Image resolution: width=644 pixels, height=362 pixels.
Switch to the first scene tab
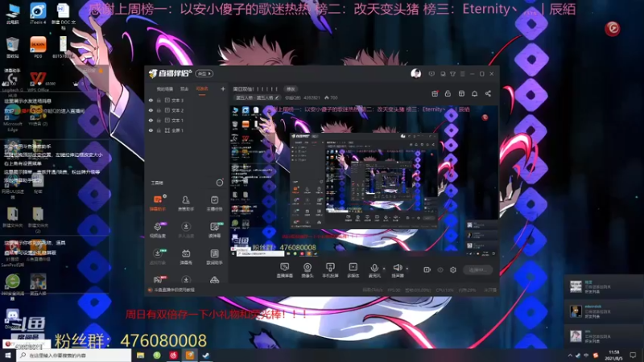165,88
